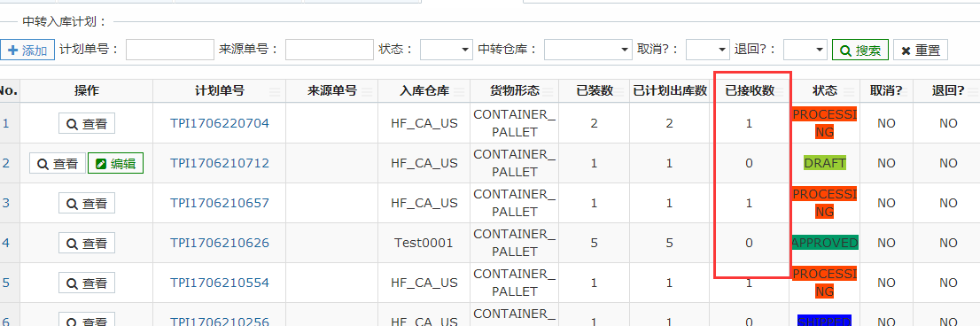Viewport: 980px width, 326px height.
Task: Click the green 搜索 search button
Action: (x=860, y=50)
